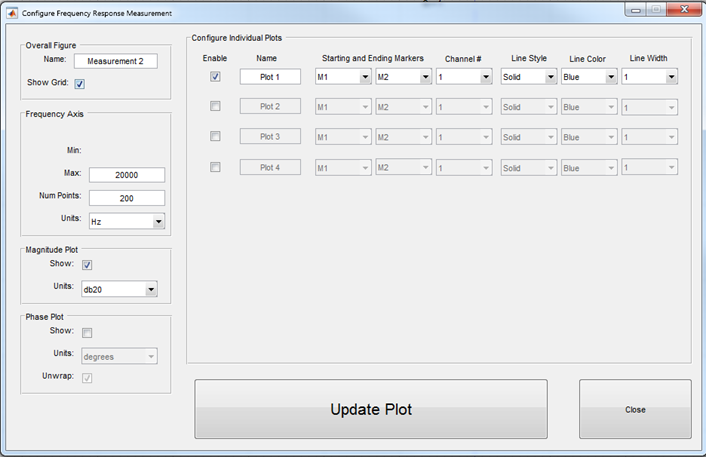Screen dimensions: 706x457
Task: Expand Plot 1 Channel # dropdown
Action: click(x=463, y=77)
